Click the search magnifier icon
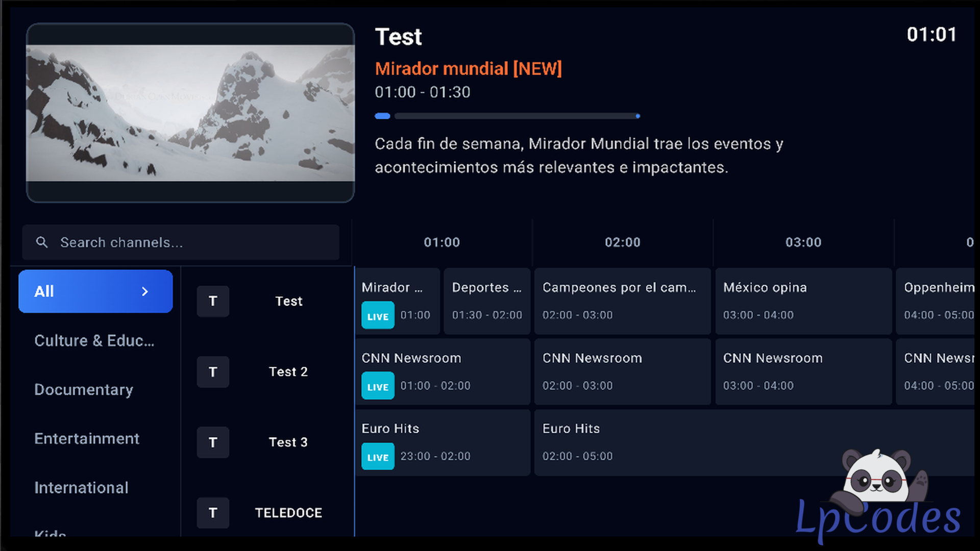Image resolution: width=980 pixels, height=551 pixels. [x=42, y=242]
